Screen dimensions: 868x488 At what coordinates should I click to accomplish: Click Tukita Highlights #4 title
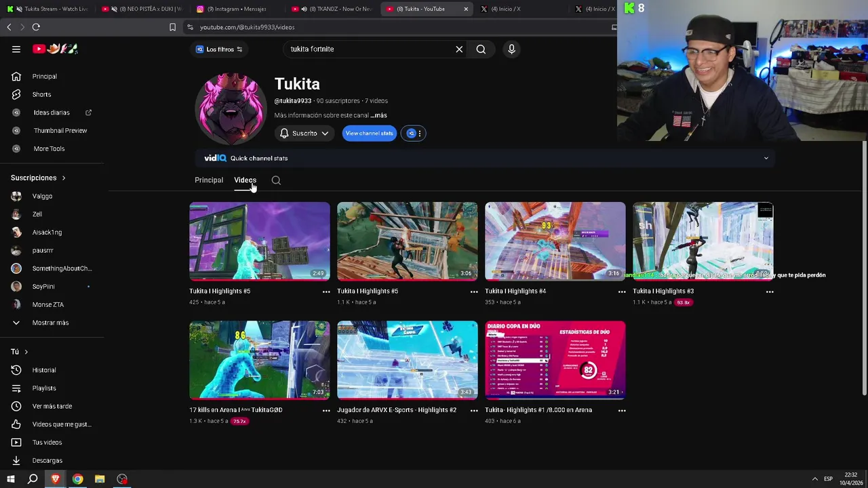click(x=515, y=291)
